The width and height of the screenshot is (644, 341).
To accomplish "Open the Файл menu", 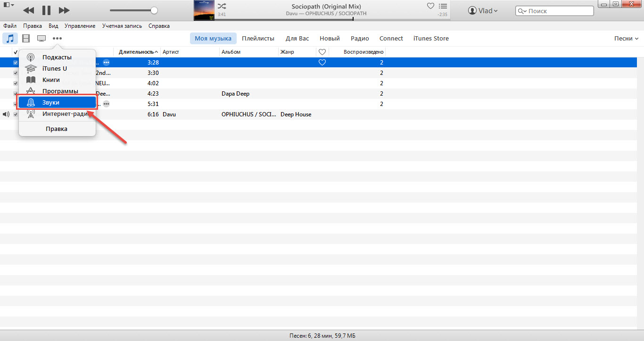I will pos(10,26).
